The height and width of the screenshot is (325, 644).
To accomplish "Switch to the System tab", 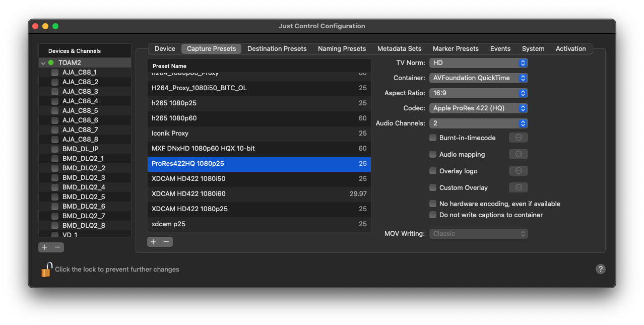I will [x=533, y=49].
